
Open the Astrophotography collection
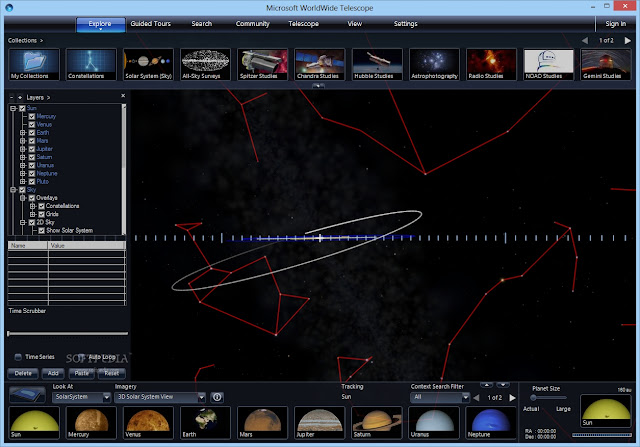click(434, 64)
